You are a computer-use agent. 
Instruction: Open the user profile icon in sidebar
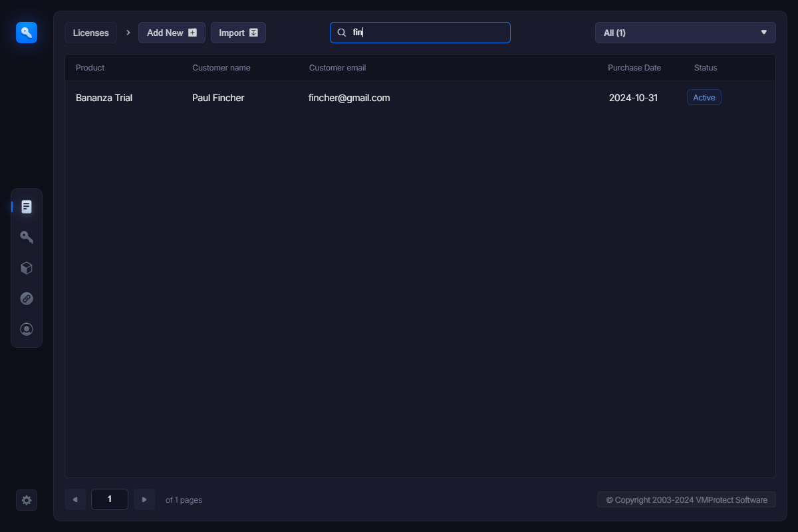click(27, 329)
